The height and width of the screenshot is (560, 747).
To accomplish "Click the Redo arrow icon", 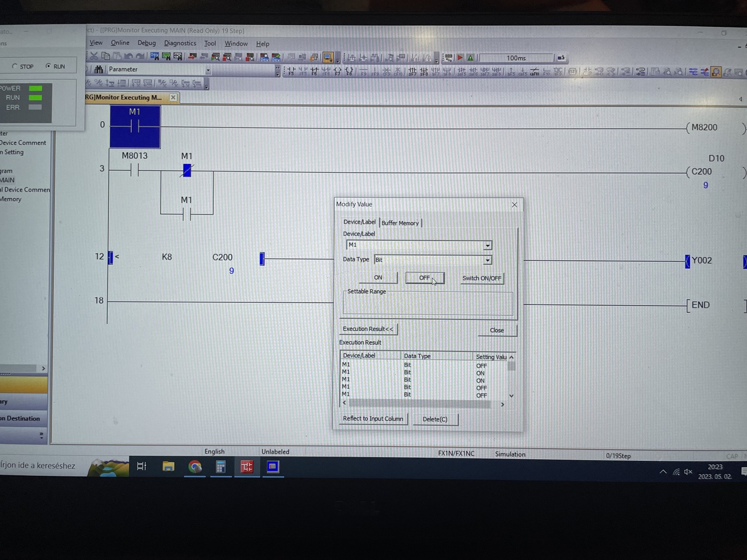I will [140, 56].
